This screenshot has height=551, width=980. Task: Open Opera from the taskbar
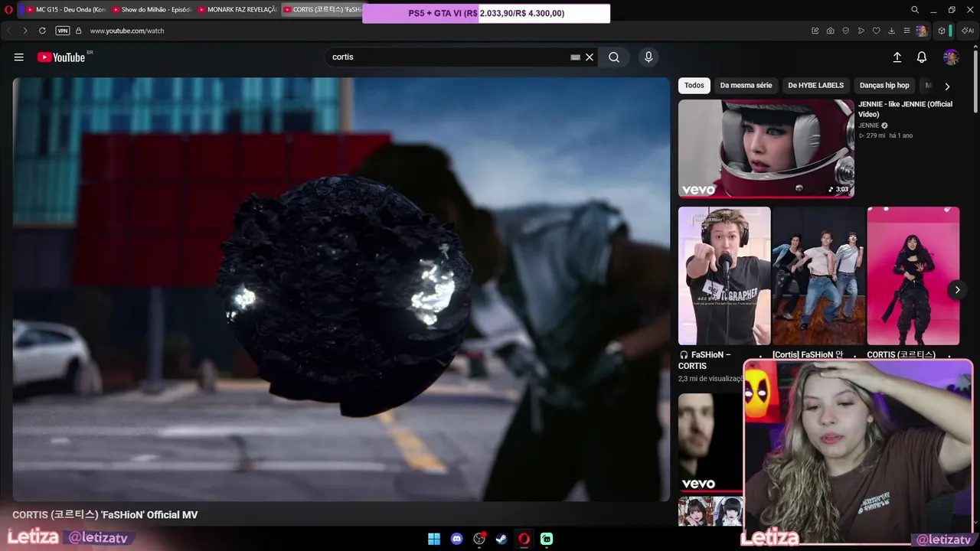(x=524, y=539)
